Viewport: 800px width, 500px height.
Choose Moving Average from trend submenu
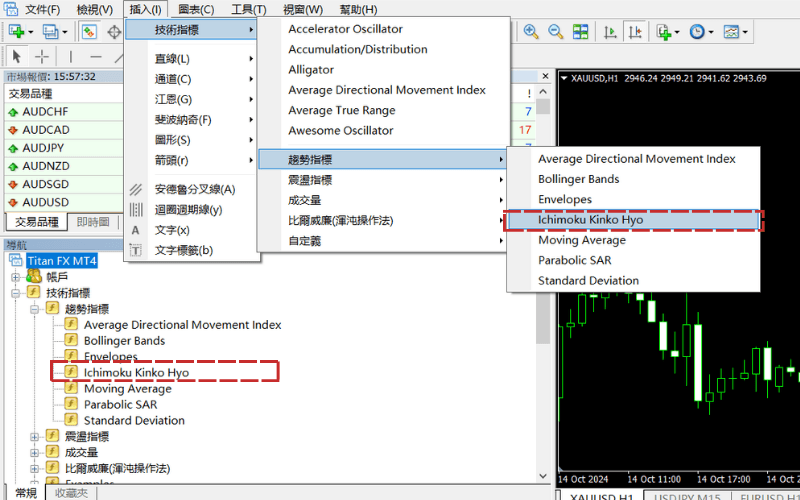(633, 240)
